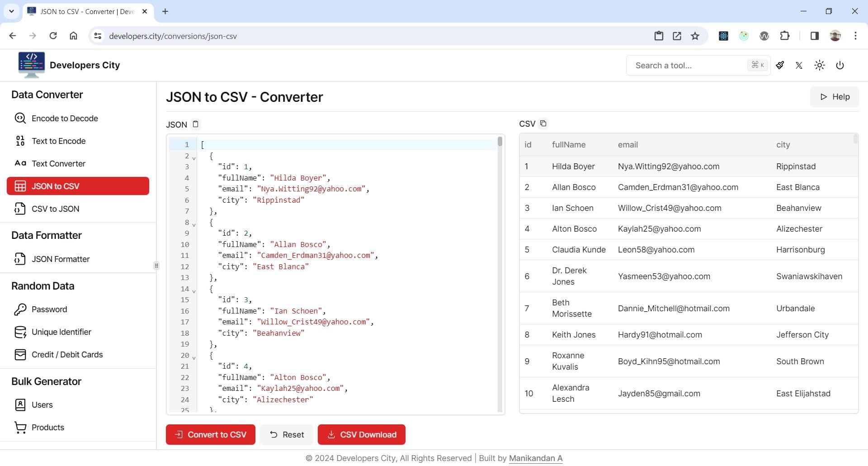This screenshot has width=868, height=466.
Task: Click the X (Twitter) icon in header
Action: [799, 65]
